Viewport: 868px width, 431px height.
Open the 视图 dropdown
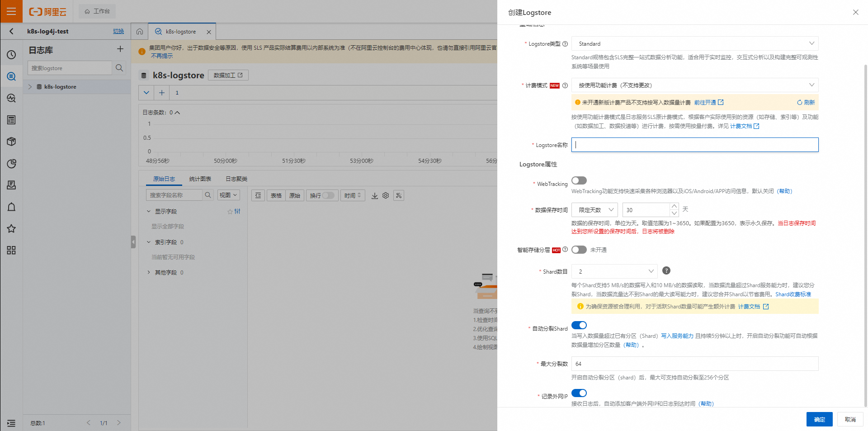pyautogui.click(x=228, y=195)
